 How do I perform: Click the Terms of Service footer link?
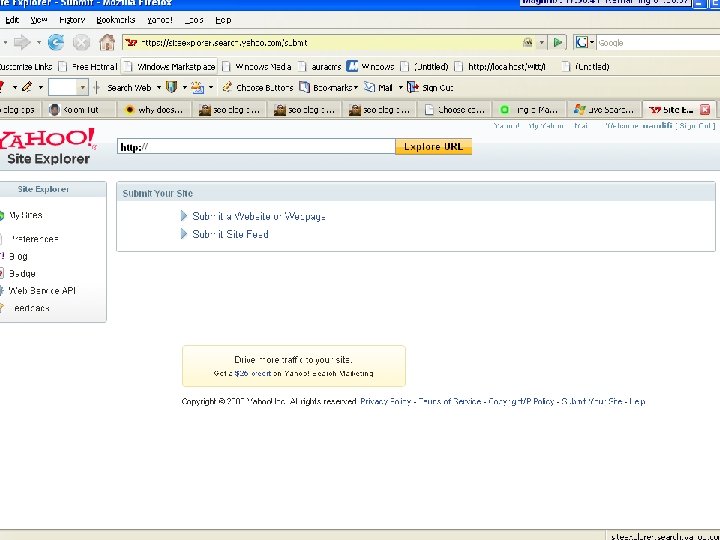(x=450, y=401)
